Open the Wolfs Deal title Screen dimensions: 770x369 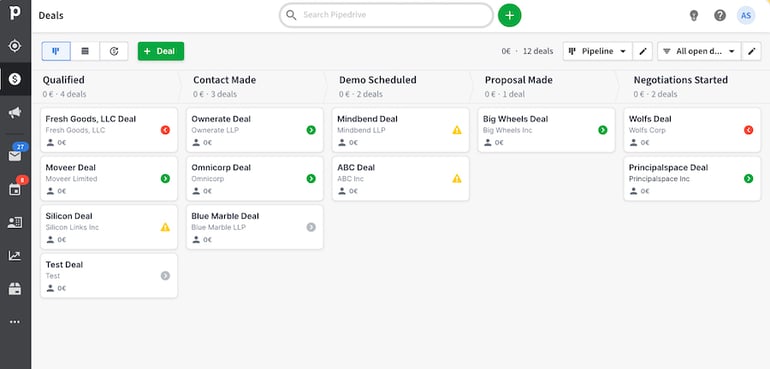[x=650, y=119]
